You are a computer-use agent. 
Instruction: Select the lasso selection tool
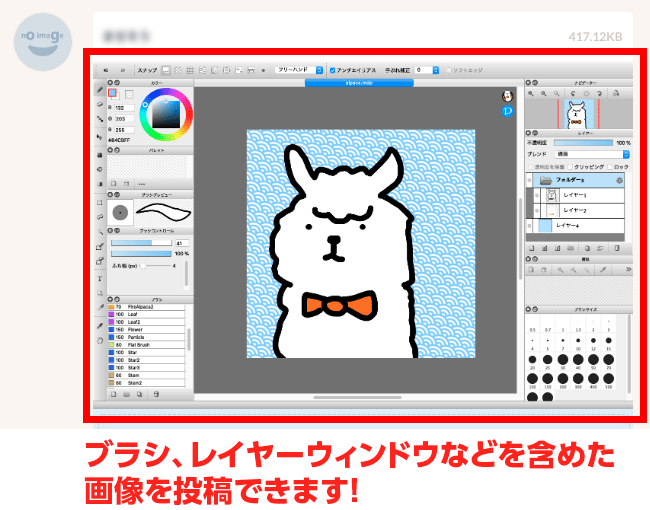click(100, 217)
